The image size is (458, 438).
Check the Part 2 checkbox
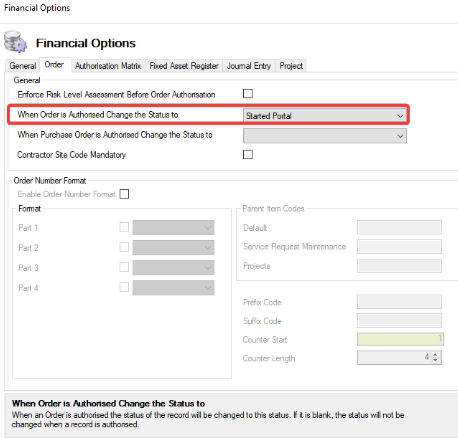coord(124,247)
